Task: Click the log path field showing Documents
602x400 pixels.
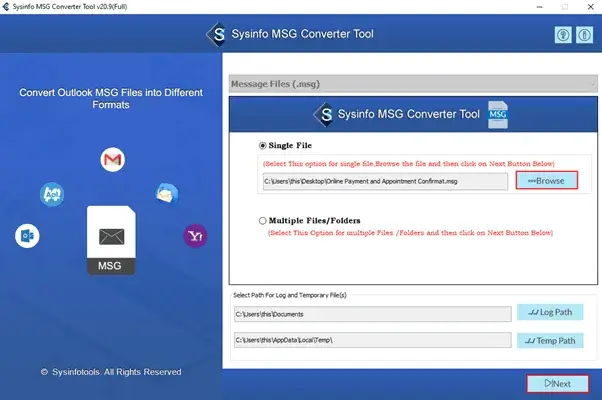Action: (372, 314)
